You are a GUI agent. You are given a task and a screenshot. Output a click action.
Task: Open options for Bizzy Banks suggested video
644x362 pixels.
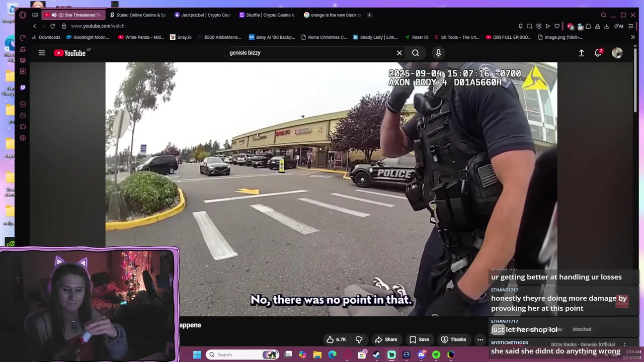[x=625, y=345]
